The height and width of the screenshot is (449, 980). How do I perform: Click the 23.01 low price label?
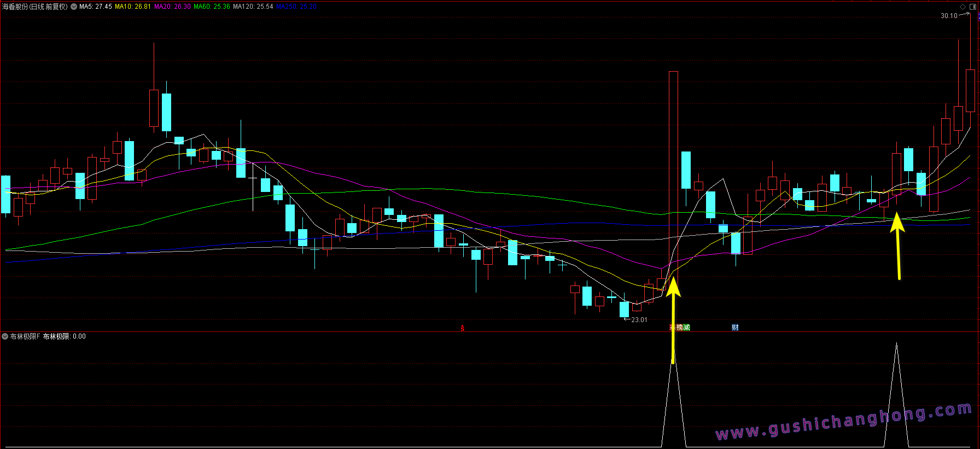[639, 320]
